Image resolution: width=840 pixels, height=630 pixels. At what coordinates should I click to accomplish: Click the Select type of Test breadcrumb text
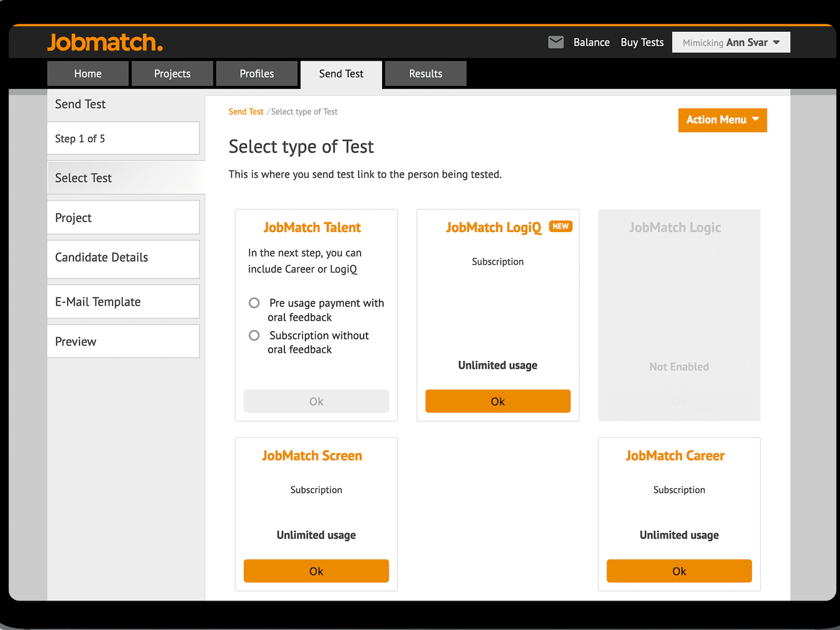[304, 112]
